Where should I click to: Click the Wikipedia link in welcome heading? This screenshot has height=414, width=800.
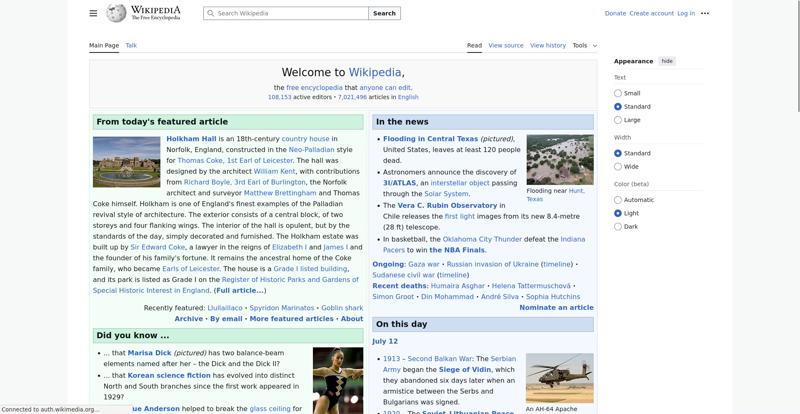click(375, 72)
